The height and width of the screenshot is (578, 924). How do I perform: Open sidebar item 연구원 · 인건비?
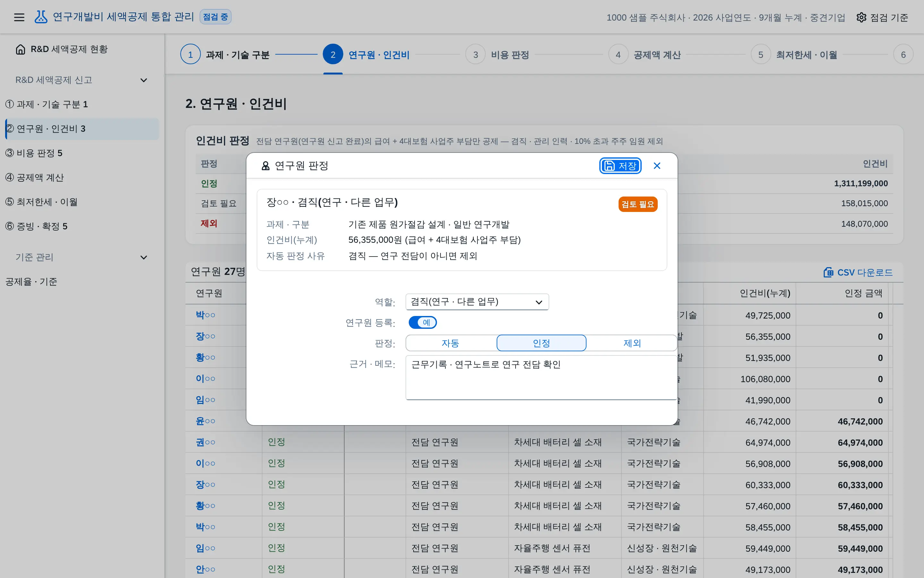(82, 129)
